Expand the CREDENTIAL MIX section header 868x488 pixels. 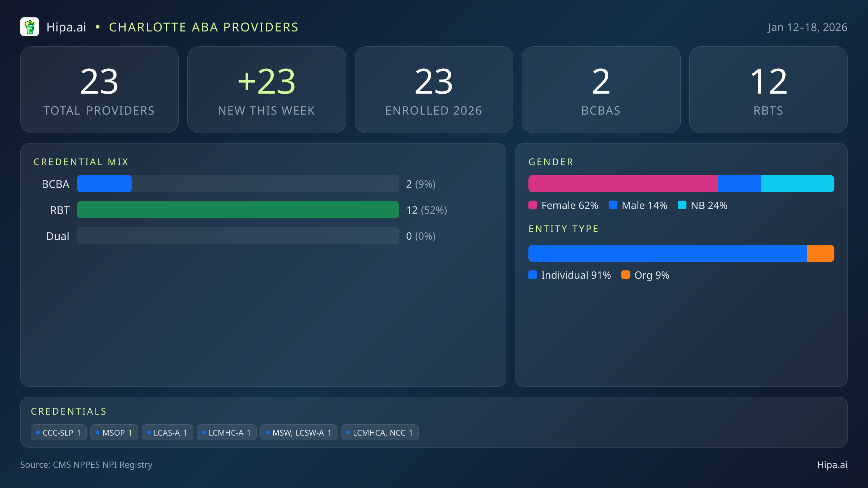pos(81,162)
